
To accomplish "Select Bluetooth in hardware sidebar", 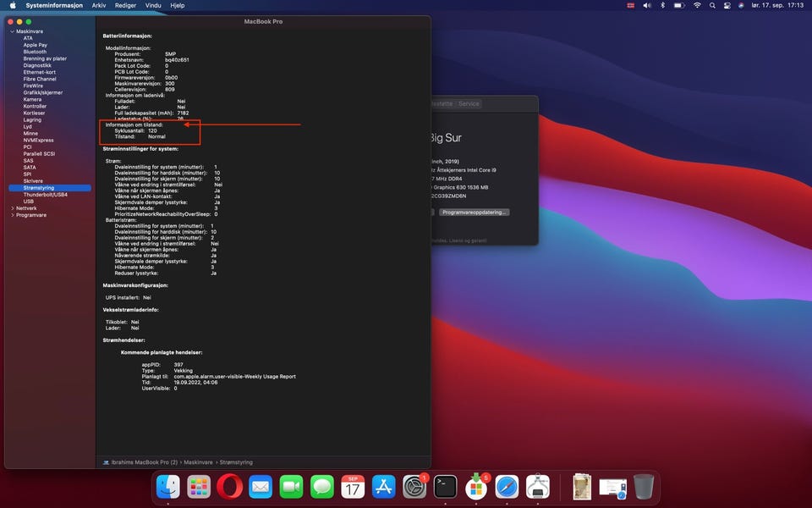I will 35,52.
